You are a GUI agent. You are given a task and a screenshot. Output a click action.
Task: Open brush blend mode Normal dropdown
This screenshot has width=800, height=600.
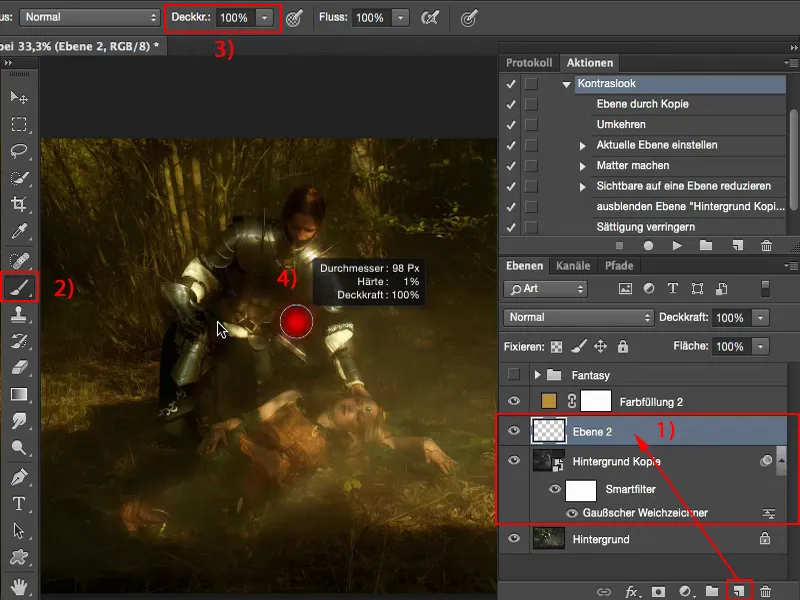(90, 17)
